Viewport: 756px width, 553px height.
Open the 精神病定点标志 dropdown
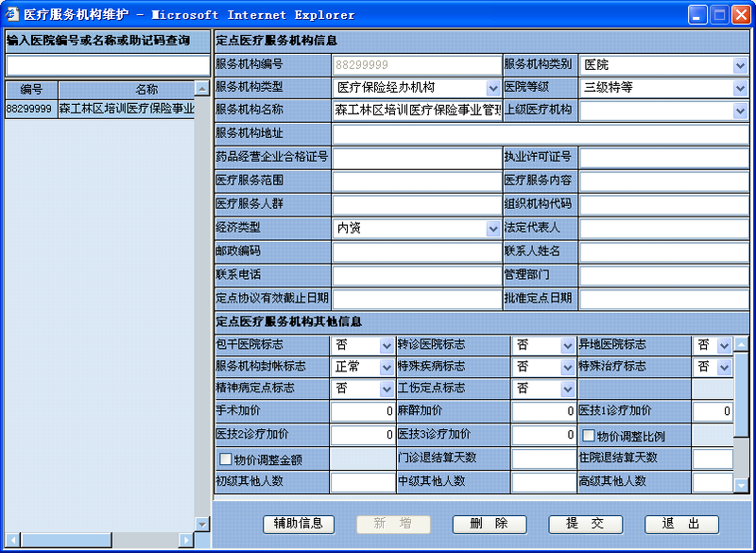tap(387, 389)
